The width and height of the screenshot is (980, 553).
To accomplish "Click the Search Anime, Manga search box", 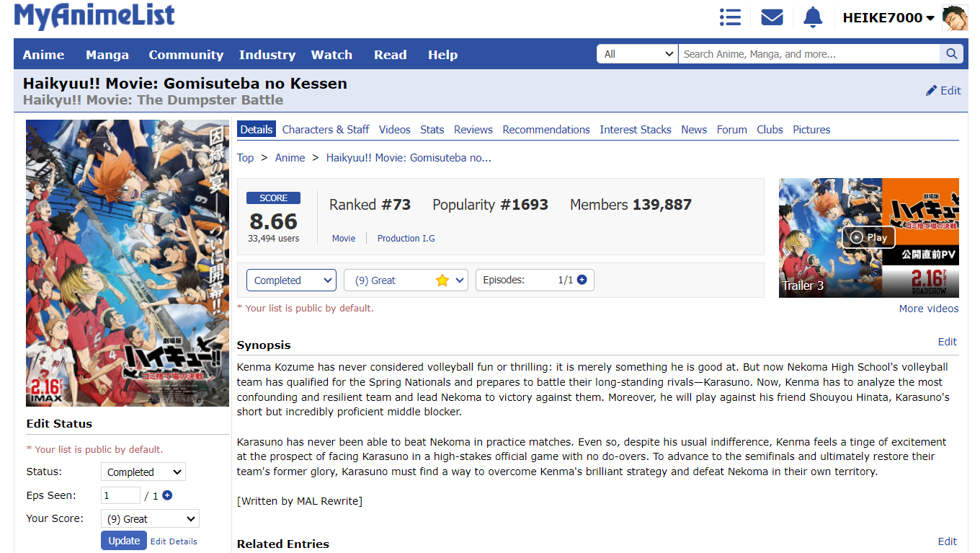I will pos(808,54).
